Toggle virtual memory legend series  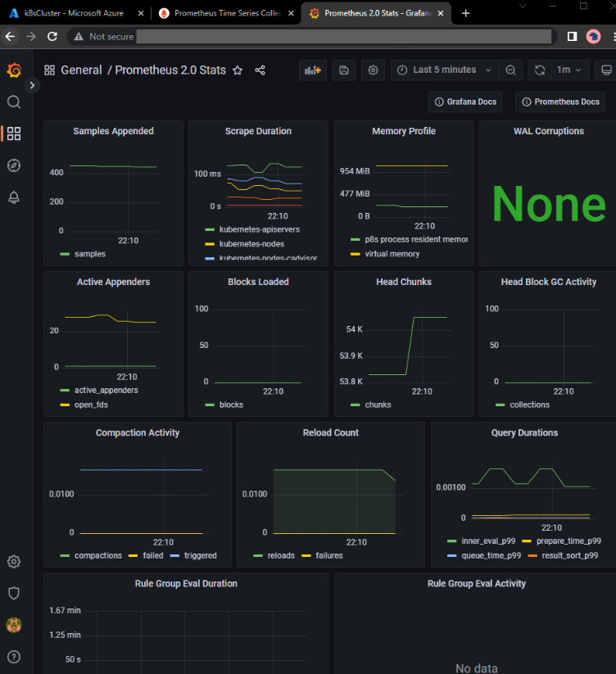pyautogui.click(x=392, y=254)
